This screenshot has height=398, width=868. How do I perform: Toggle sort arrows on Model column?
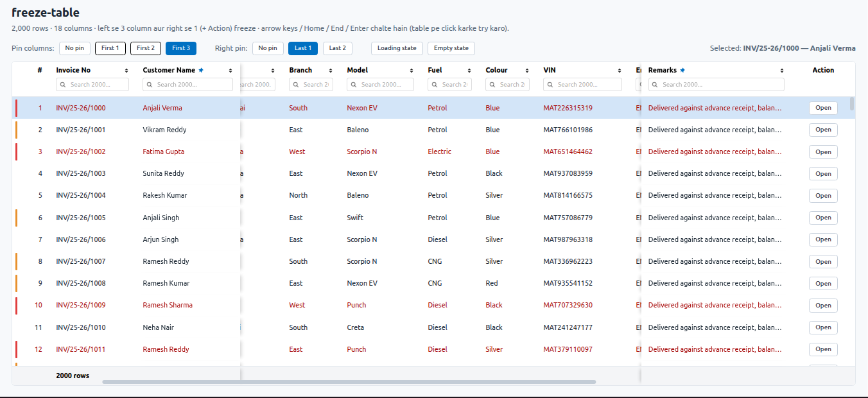pos(412,71)
